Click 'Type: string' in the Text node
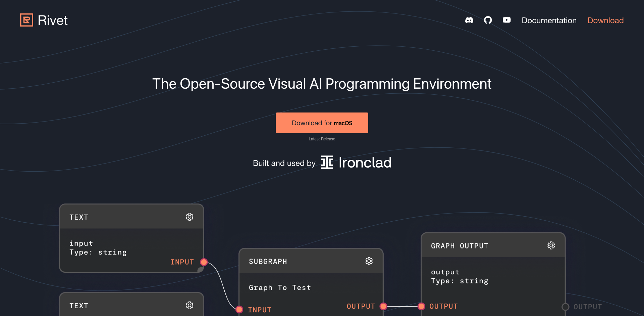Screen dimensions: 644x316 (x=98, y=252)
